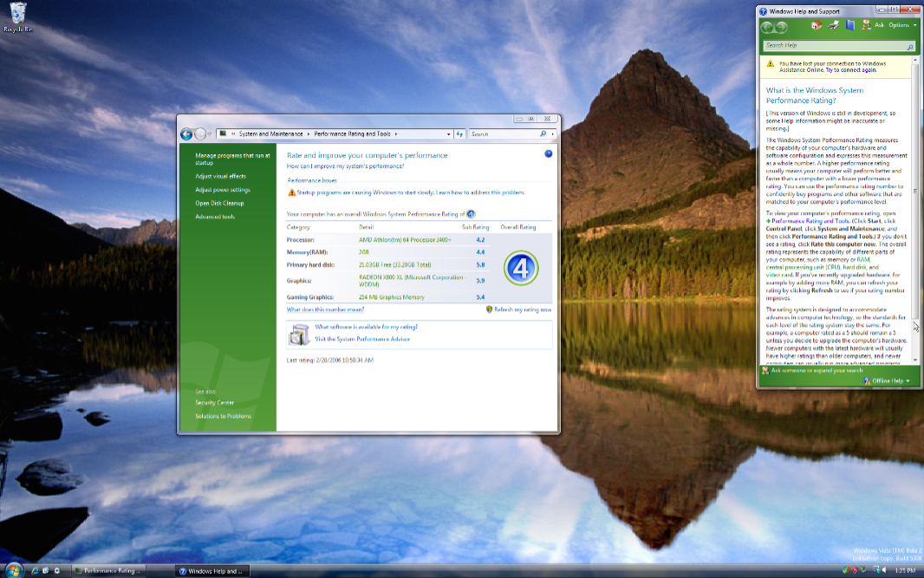Click the blue help icon in Performance panel
Image resolution: width=924 pixels, height=578 pixels.
click(x=549, y=153)
